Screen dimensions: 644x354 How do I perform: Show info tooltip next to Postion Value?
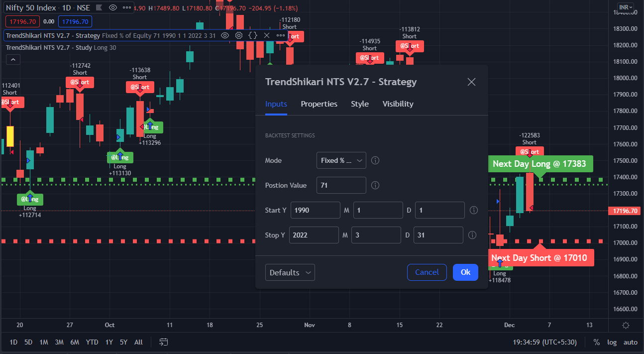tap(376, 185)
